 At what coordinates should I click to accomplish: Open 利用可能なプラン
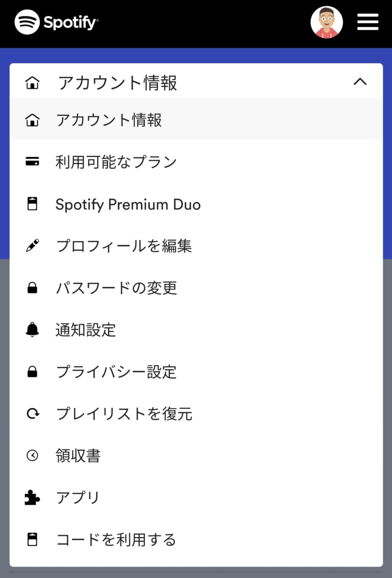pos(116,162)
